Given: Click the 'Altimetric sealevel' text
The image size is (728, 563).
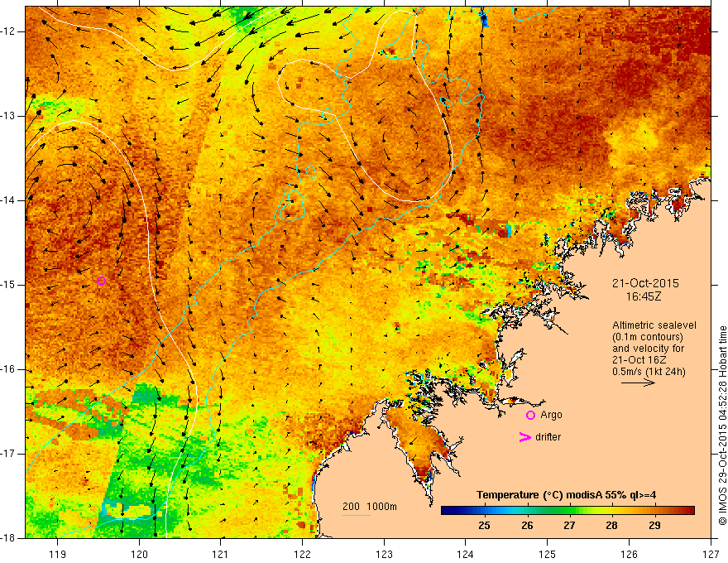Looking at the screenshot, I should coord(654,325).
